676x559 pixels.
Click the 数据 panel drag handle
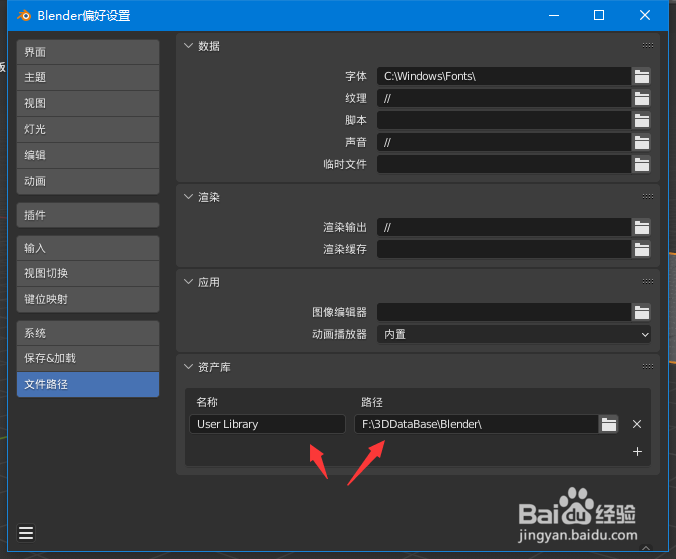click(x=648, y=45)
